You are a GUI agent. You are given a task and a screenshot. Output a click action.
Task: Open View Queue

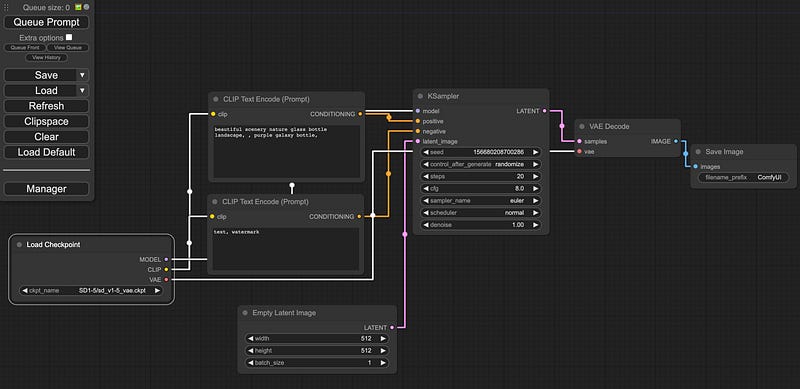click(68, 47)
